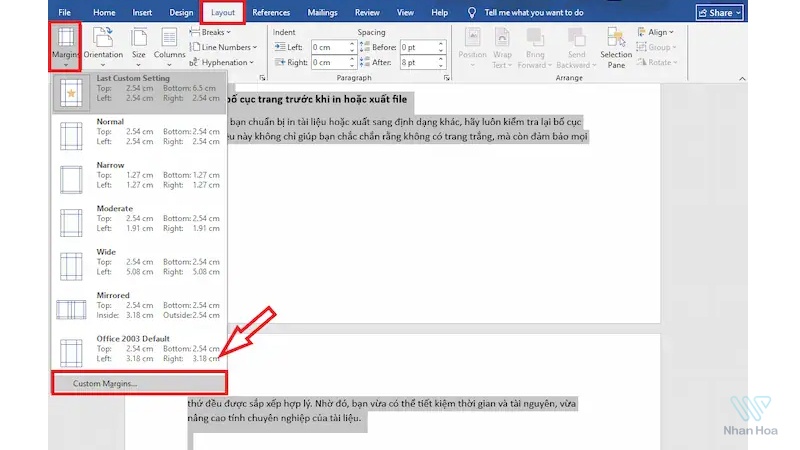Click the paragraph line starting "nâng cao tính"
This screenshot has height=450, width=800.
pos(274,418)
